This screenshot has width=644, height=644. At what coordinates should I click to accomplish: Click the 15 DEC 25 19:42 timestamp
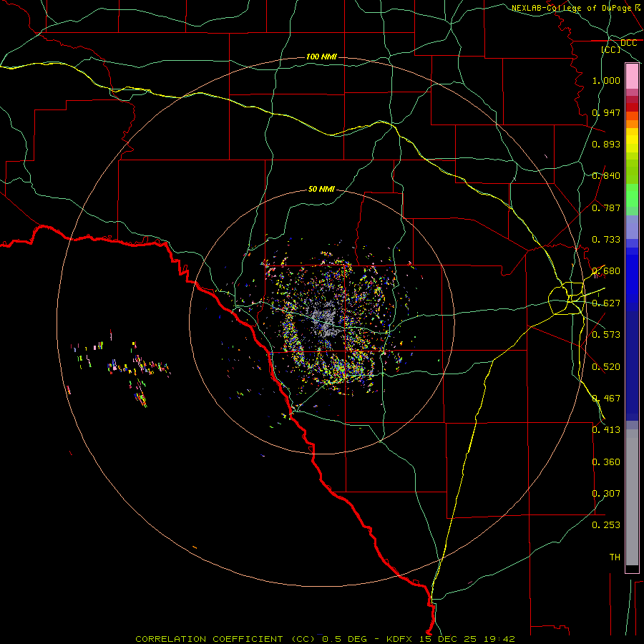click(x=467, y=639)
